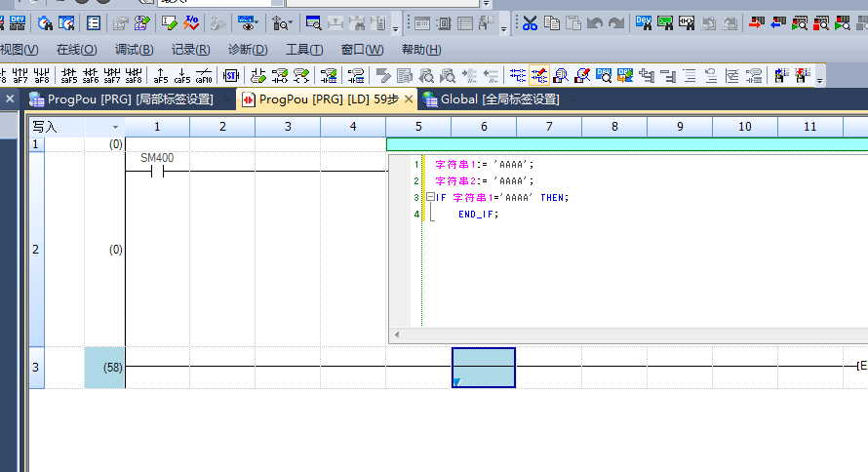The height and width of the screenshot is (472, 868).
Task: Toggle ladder read mode icon
Action: pyautogui.click(x=517, y=75)
